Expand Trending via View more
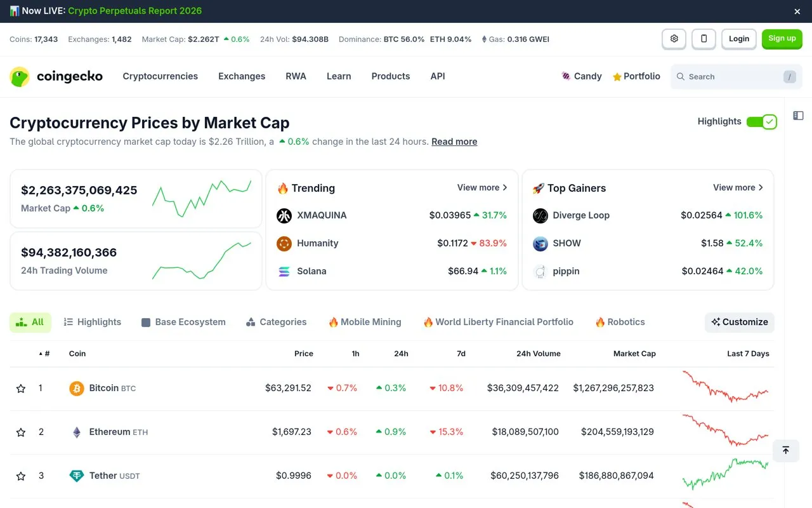Viewport: 812px width, 508px height. pyautogui.click(x=482, y=187)
